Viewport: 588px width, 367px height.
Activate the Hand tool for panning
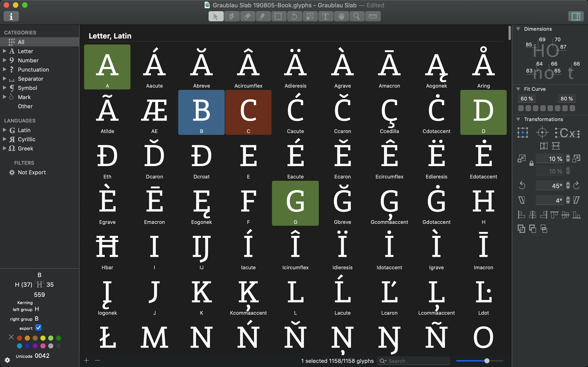341,16
